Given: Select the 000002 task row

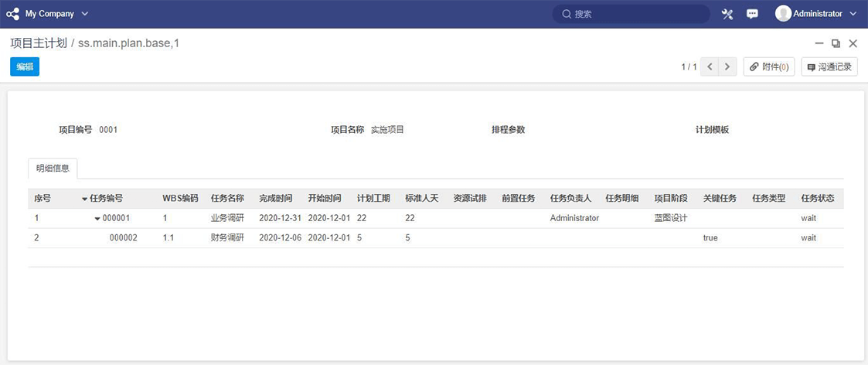Looking at the screenshot, I should click(123, 238).
